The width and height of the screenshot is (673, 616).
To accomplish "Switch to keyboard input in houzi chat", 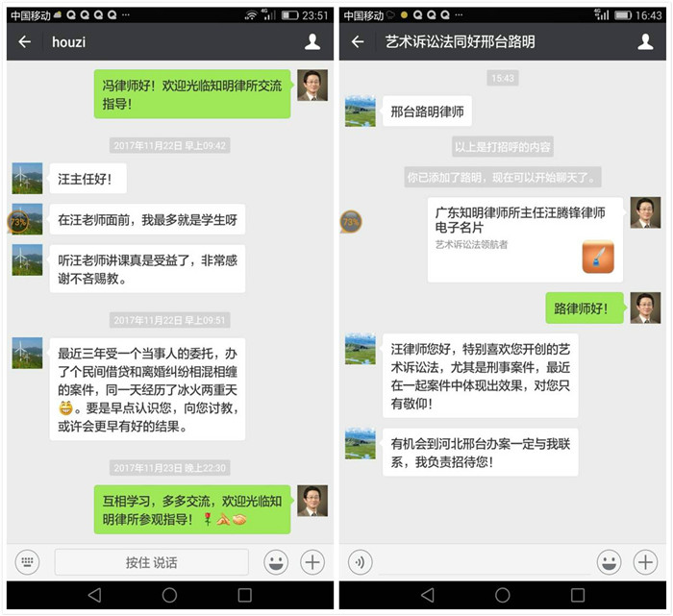I will [27, 561].
